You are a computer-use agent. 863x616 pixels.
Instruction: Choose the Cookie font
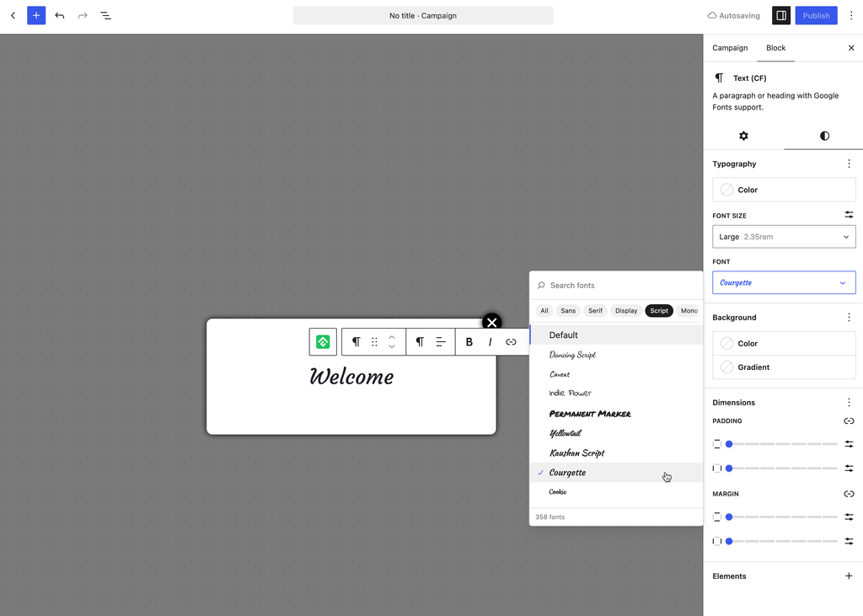click(616, 491)
